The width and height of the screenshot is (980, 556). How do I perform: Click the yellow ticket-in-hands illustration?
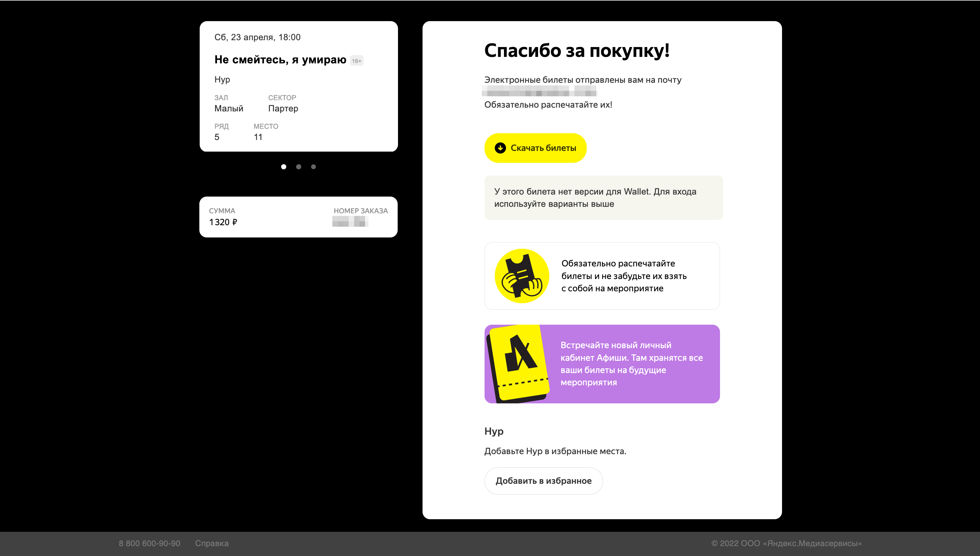click(522, 276)
